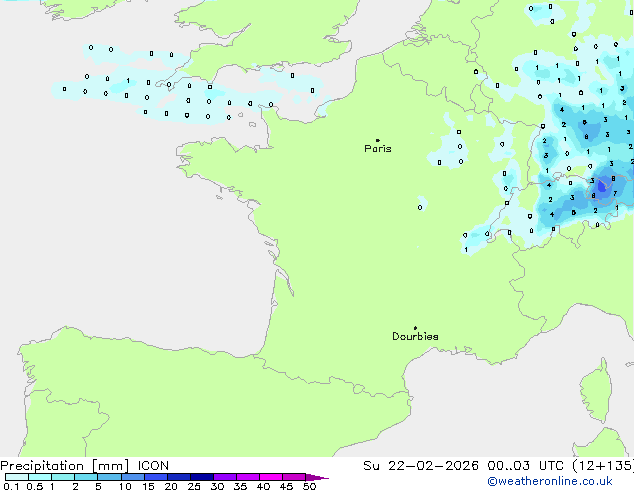Viewport: 634px width, 490px height.
Task: Pick the 45–50 mm legend swatch
Action: click(294, 477)
